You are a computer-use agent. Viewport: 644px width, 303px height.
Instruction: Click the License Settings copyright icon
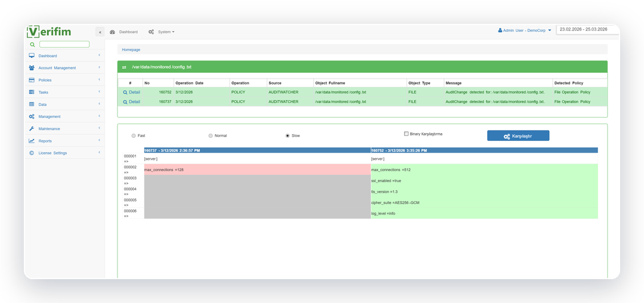click(32, 153)
